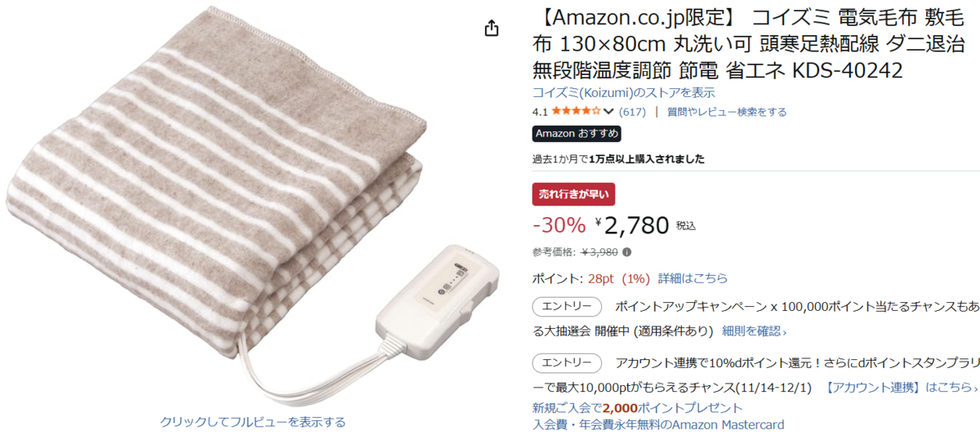
Task: Click クリックしてフルビューを表示する under image
Action: coord(252,422)
